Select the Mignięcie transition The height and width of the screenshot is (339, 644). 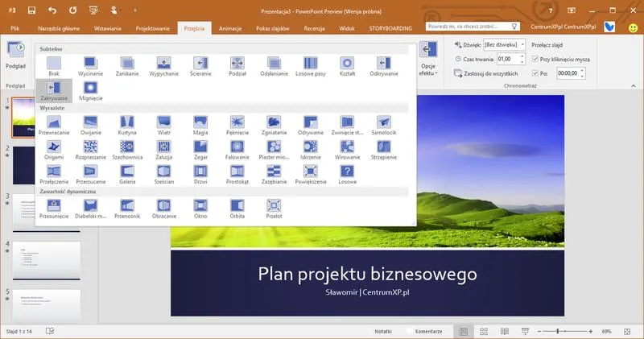tap(90, 91)
